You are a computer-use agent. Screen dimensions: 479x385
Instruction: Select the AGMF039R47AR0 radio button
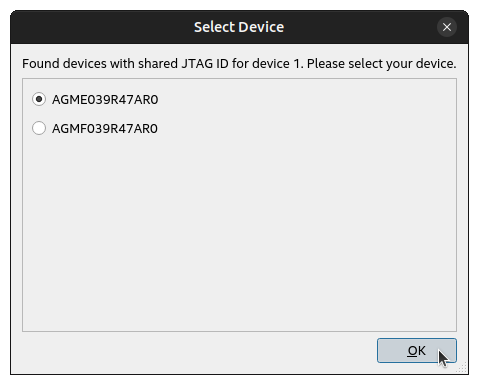(39, 128)
